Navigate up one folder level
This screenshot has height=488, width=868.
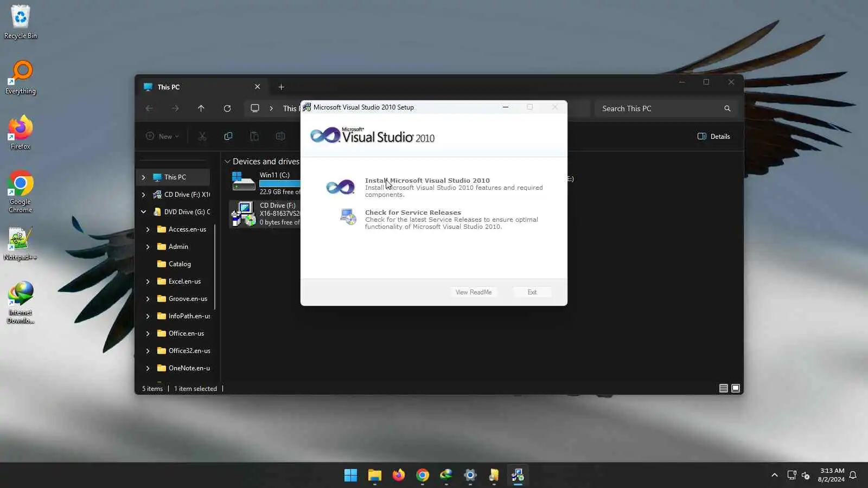click(201, 108)
